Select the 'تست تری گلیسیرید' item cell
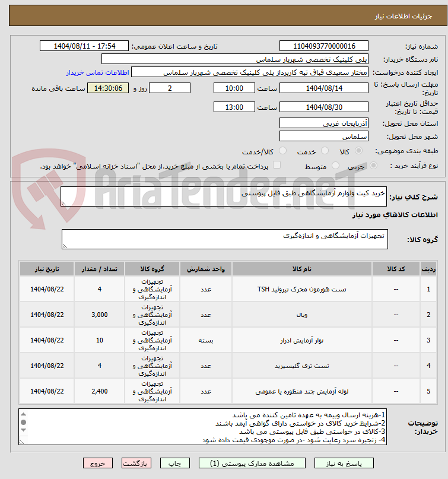Screen dimensions: 448x479 pyautogui.click(x=301, y=366)
